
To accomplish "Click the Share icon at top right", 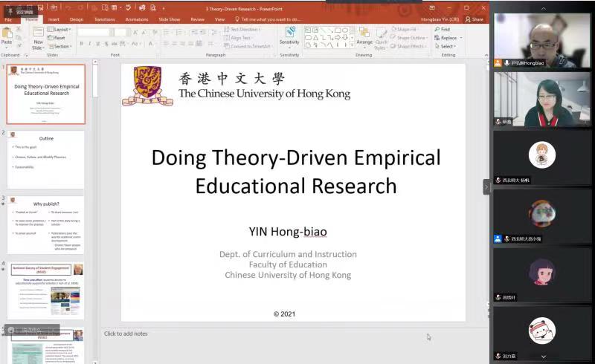I will (x=475, y=19).
